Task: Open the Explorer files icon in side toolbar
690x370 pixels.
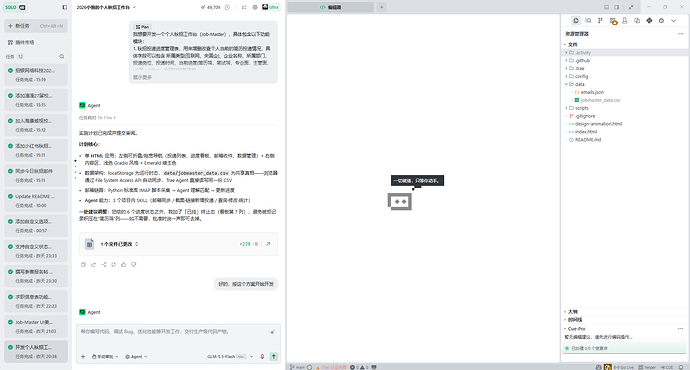Action: (x=576, y=21)
